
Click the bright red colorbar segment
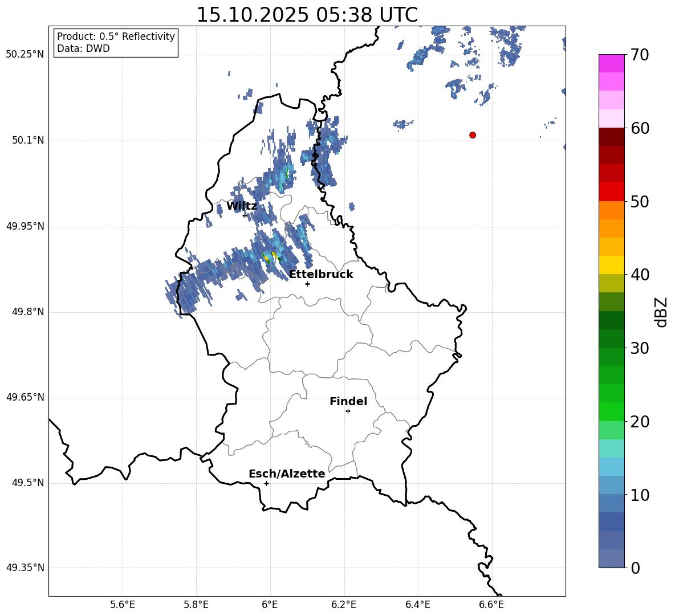click(x=612, y=192)
